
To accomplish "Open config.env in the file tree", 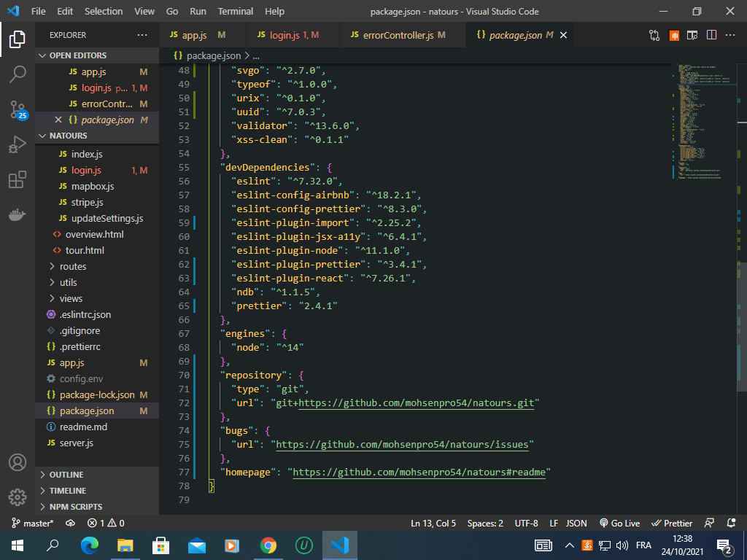I will tap(97, 379).
